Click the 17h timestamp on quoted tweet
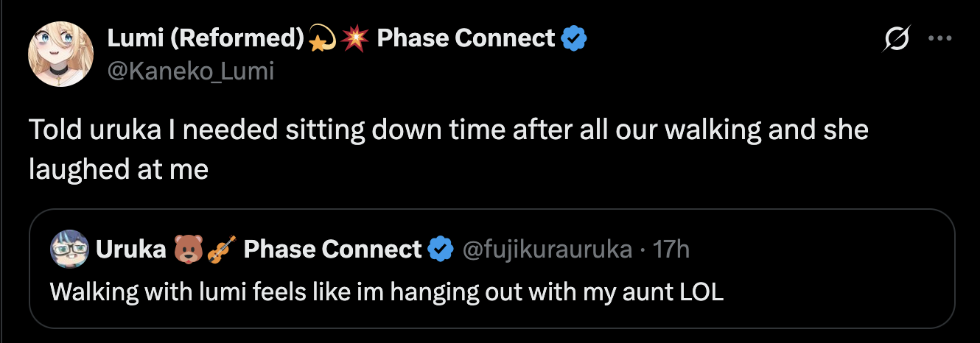The height and width of the screenshot is (343, 980). click(671, 250)
